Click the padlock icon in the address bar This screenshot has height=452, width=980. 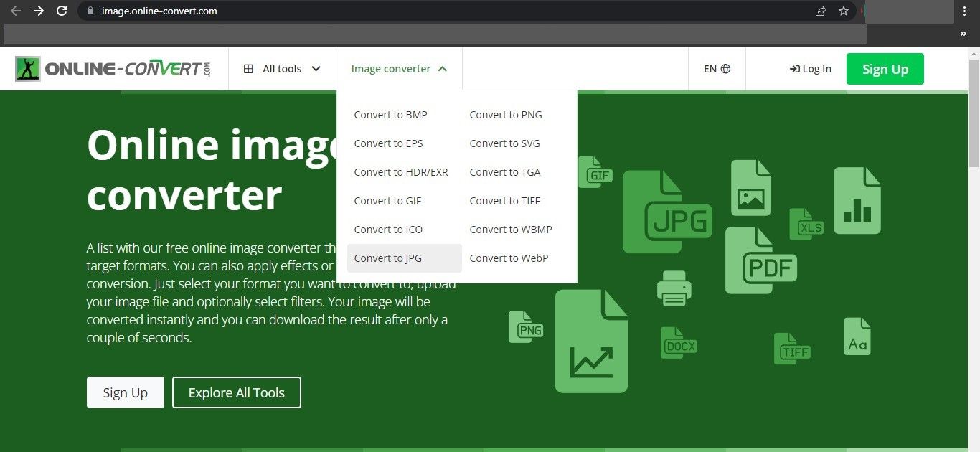point(90,11)
